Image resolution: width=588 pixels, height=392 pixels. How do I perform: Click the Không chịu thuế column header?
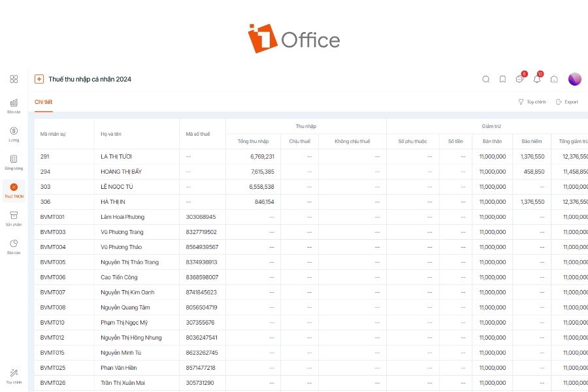(352, 141)
